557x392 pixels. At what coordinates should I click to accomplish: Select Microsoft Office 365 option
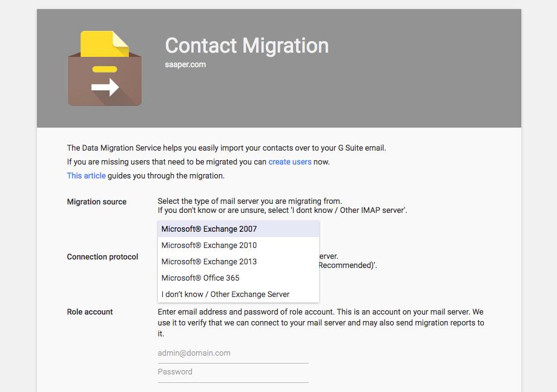coord(239,278)
